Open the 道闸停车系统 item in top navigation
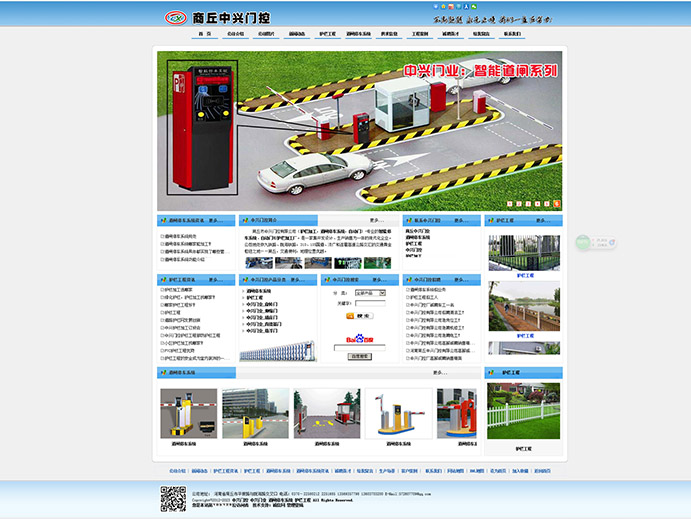Screen dimensions: 691x519 pyautogui.click(x=358, y=34)
